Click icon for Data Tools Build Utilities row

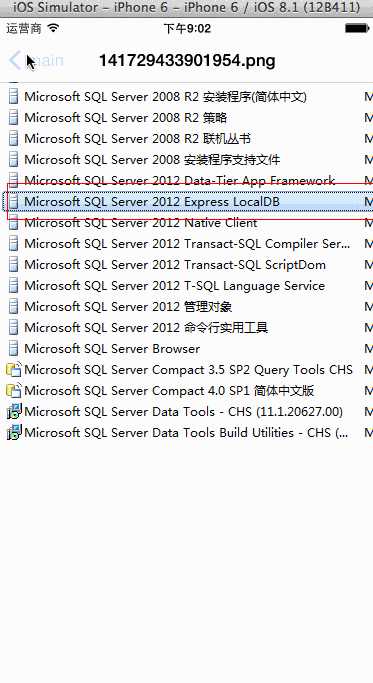tap(14, 433)
